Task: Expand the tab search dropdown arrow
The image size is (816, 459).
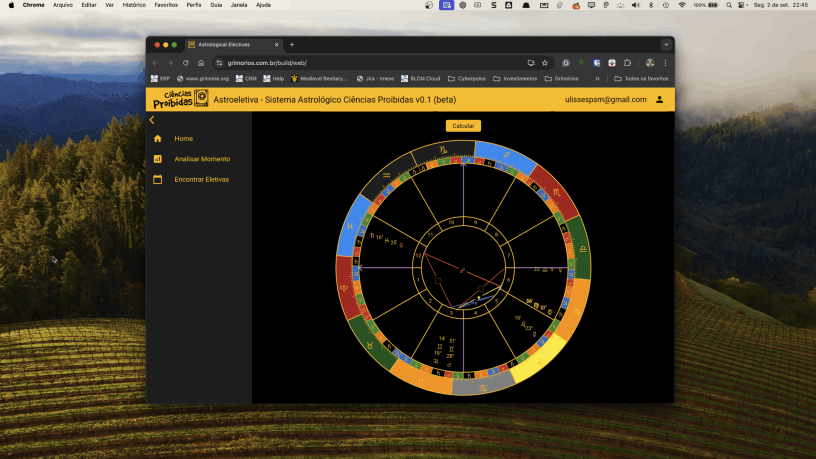Action: click(x=666, y=45)
